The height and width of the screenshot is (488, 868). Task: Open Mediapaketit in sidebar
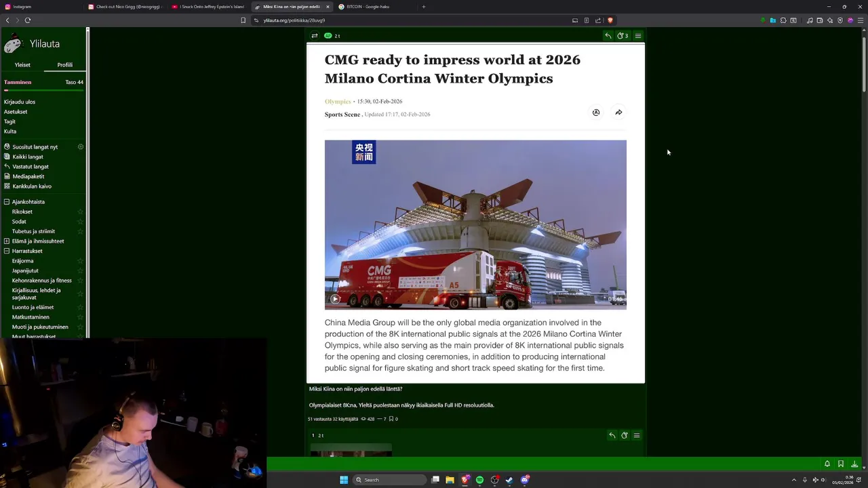pos(28,177)
